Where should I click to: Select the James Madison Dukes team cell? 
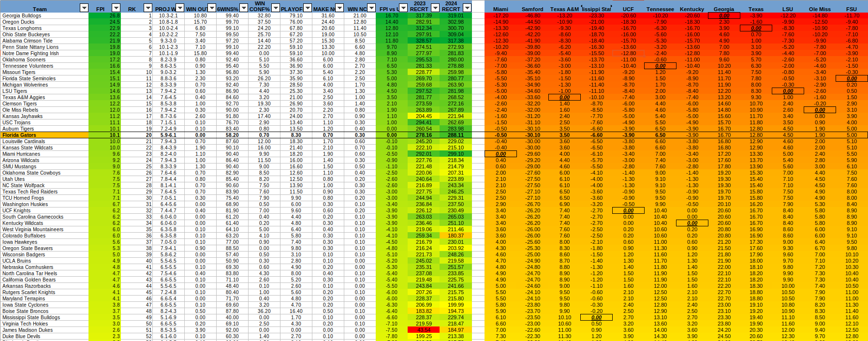pos(44,330)
